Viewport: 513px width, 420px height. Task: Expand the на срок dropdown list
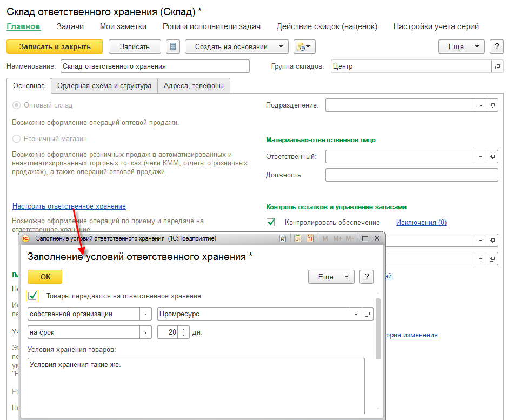point(145,332)
